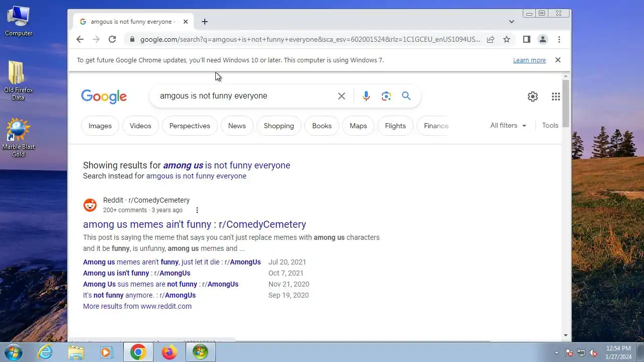Click the Reddit favicon on first result
Screen dimensions: 644x362
pos(90,205)
